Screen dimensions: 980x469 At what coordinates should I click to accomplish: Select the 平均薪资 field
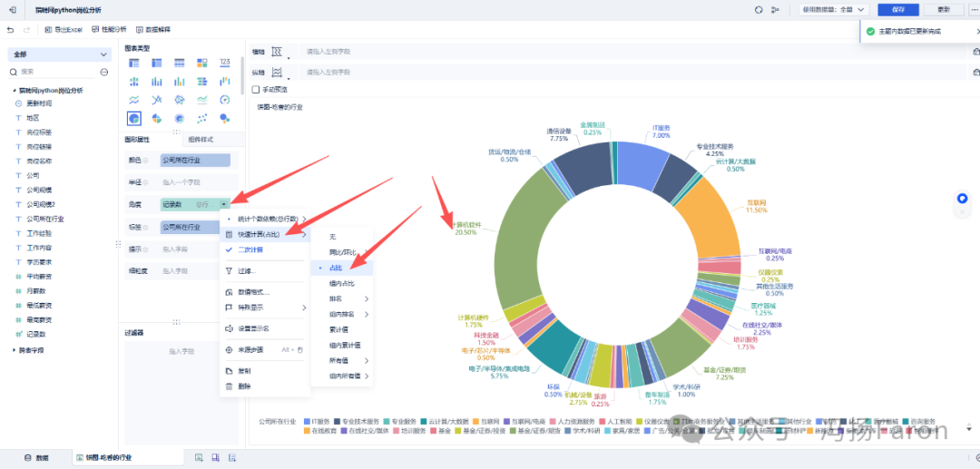coord(39,277)
